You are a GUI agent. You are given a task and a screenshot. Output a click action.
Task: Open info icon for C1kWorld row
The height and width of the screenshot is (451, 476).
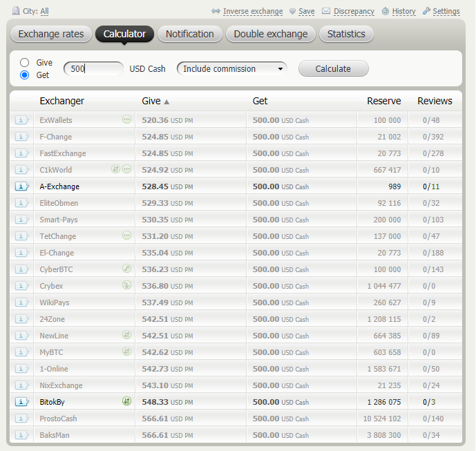click(x=21, y=170)
